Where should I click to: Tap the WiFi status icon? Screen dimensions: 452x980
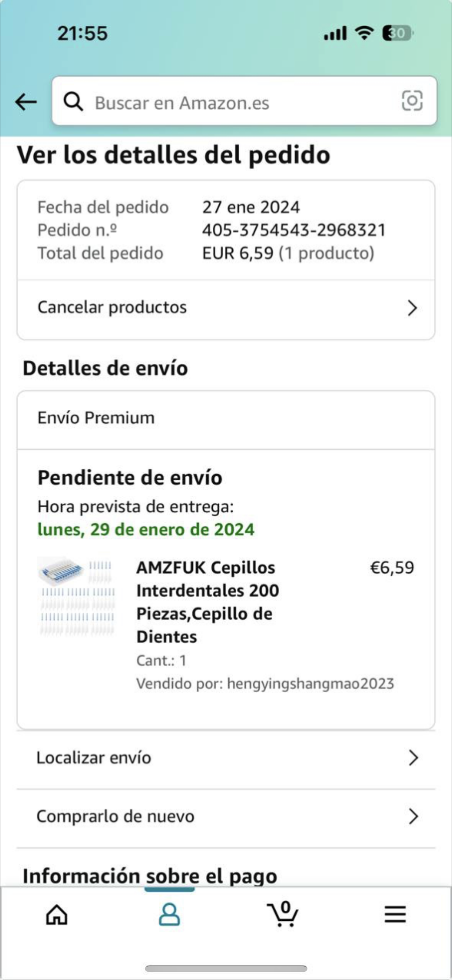[364, 33]
